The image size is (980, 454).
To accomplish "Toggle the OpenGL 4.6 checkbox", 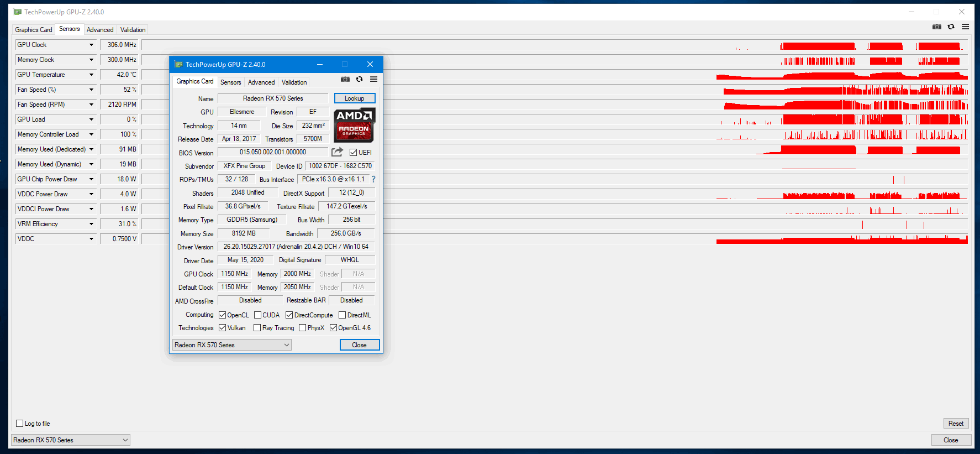I will coord(333,328).
